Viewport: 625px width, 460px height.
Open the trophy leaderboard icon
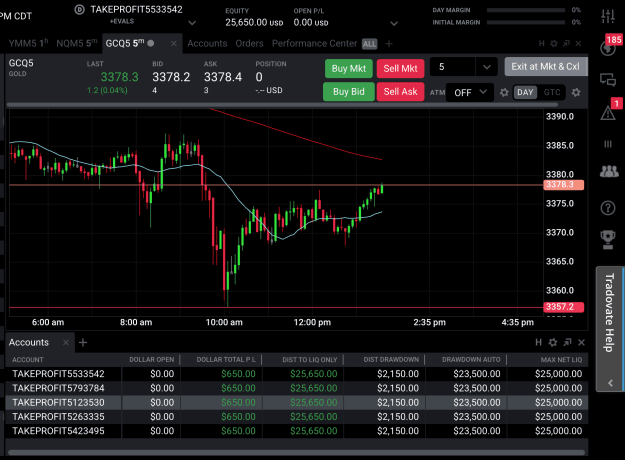[x=607, y=240]
